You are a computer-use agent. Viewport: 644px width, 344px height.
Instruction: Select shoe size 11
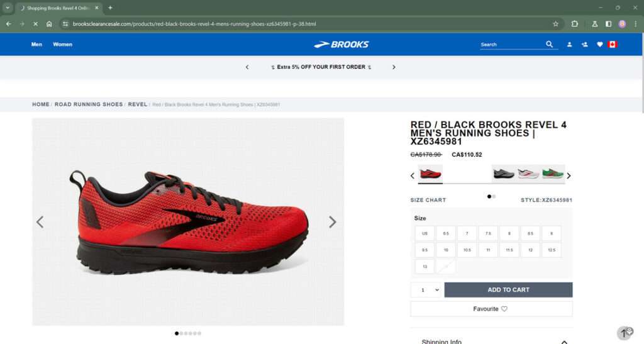click(x=488, y=250)
